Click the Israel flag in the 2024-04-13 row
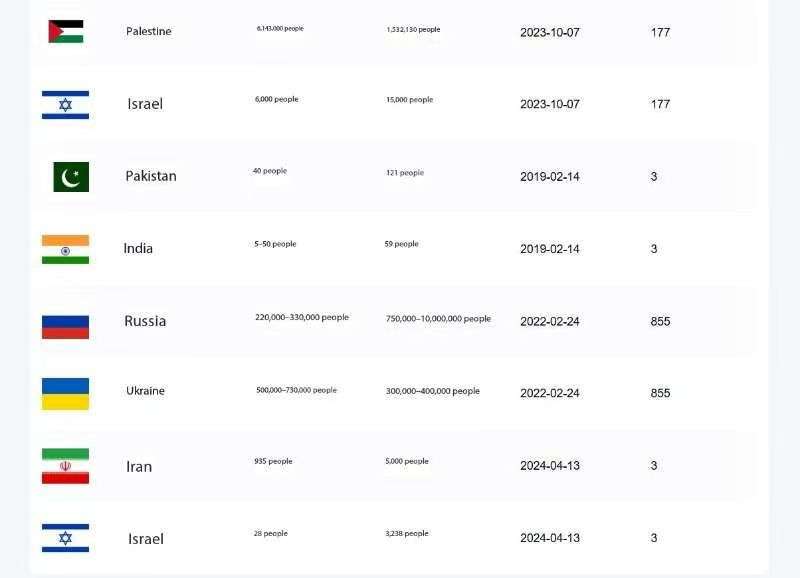The width and height of the screenshot is (800, 578). coord(65,538)
